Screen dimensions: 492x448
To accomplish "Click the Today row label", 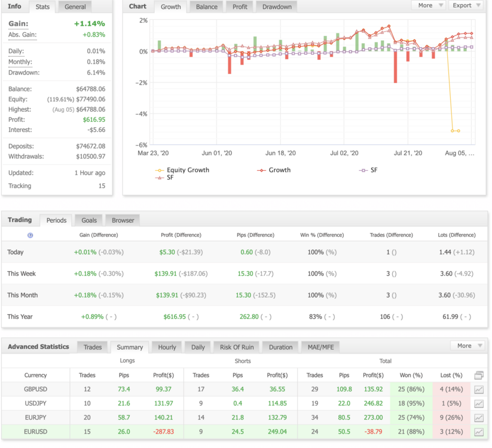I will coord(16,252).
